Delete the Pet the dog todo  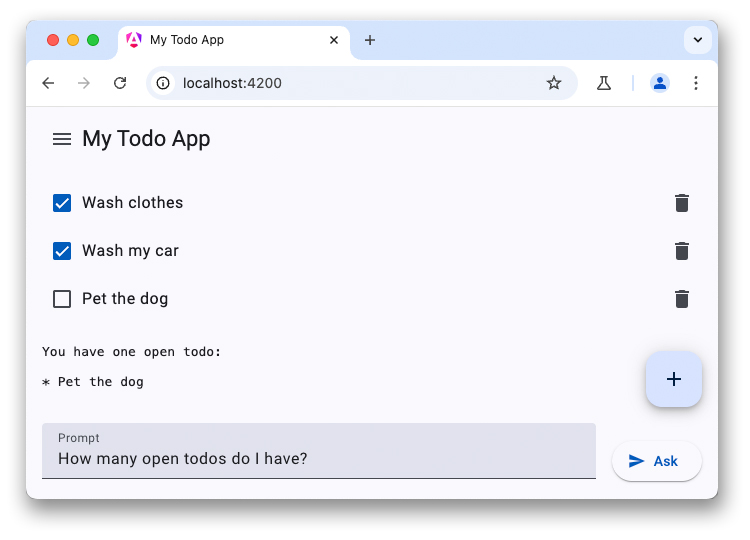tap(682, 299)
